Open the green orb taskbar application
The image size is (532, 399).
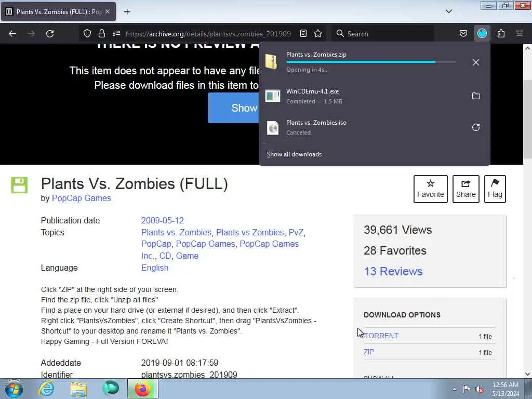click(111, 389)
